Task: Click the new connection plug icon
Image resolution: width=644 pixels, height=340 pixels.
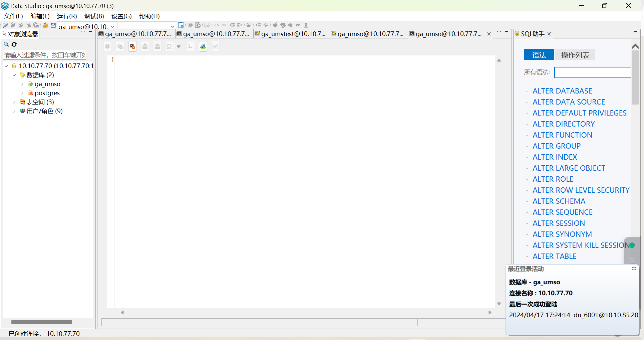Action: (5, 25)
